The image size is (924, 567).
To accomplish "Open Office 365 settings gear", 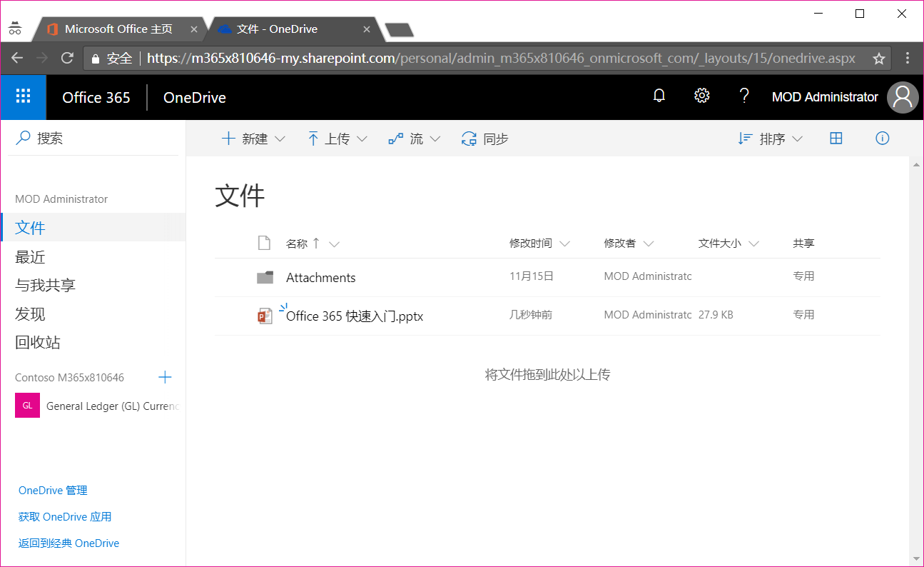I will tap(701, 95).
